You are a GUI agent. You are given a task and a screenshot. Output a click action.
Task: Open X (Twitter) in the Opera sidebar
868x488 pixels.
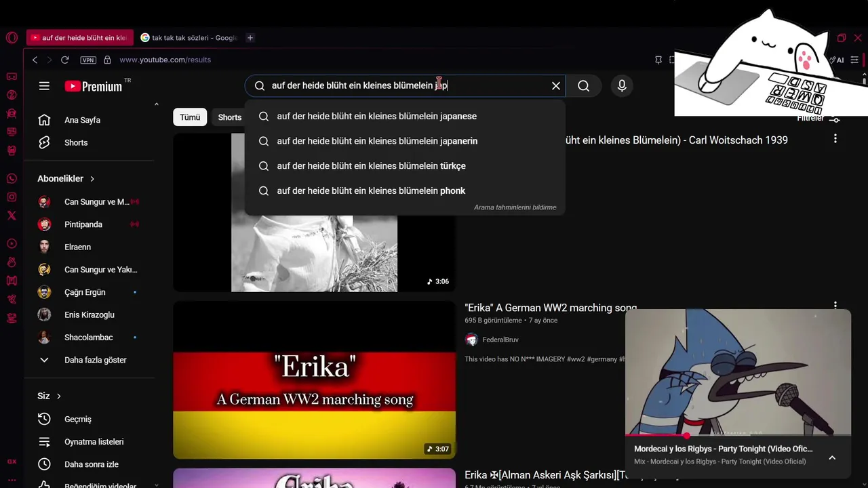(12, 216)
